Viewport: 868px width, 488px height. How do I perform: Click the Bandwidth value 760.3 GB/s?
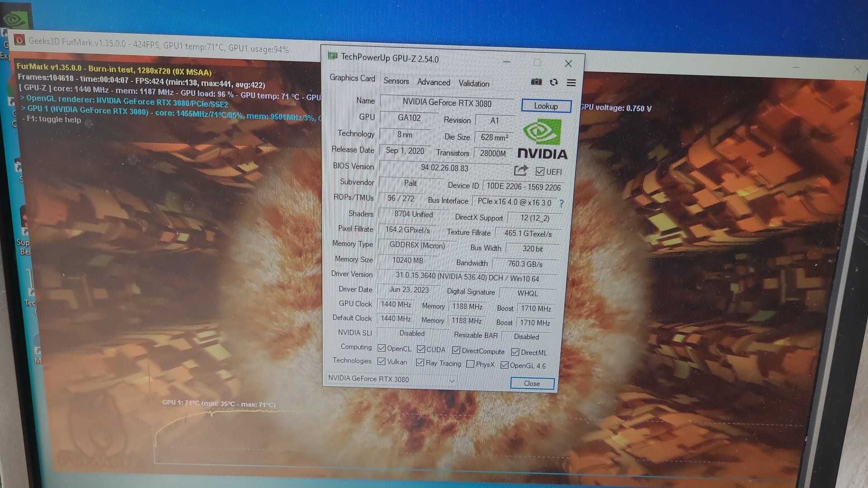525,263
